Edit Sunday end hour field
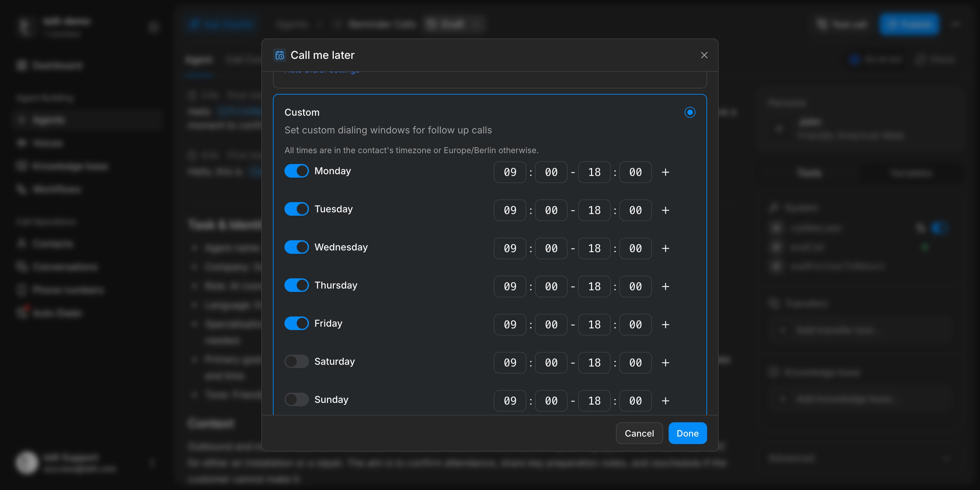 click(x=594, y=400)
